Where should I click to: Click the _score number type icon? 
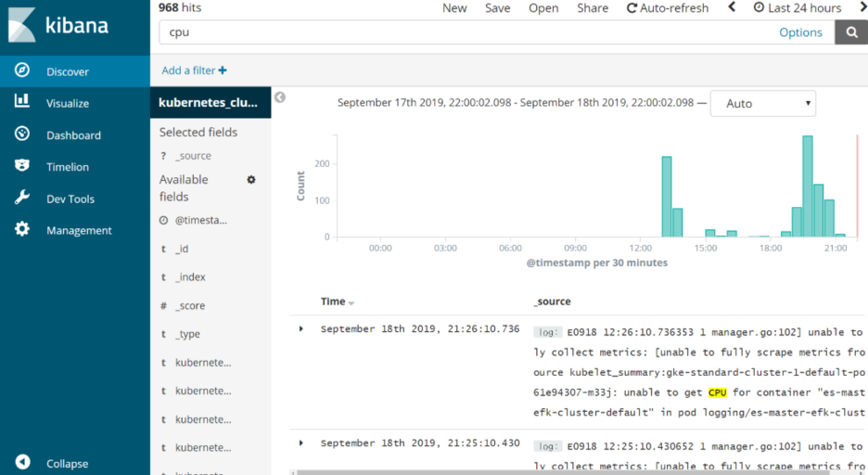point(163,305)
